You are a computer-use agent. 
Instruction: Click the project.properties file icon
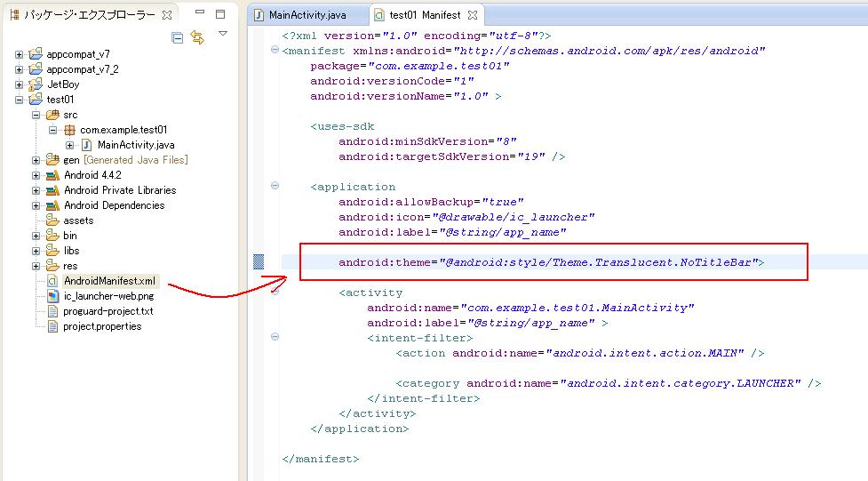pos(52,326)
